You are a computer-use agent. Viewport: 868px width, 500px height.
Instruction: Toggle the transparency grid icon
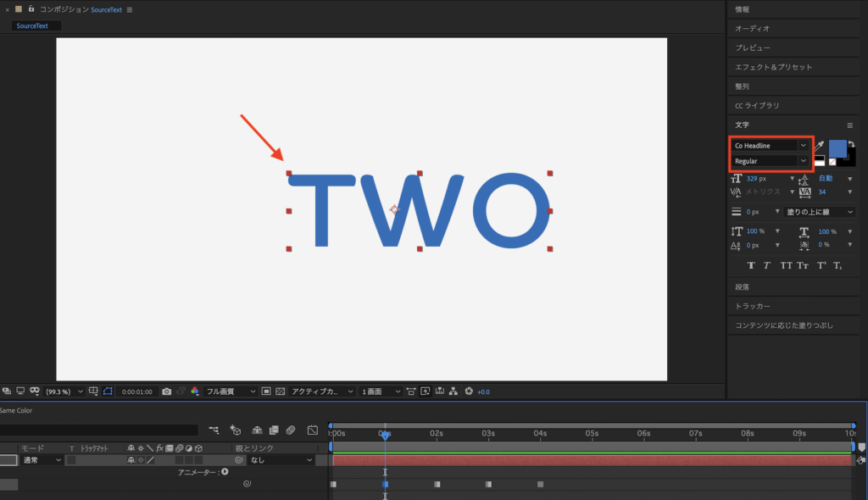[280, 392]
